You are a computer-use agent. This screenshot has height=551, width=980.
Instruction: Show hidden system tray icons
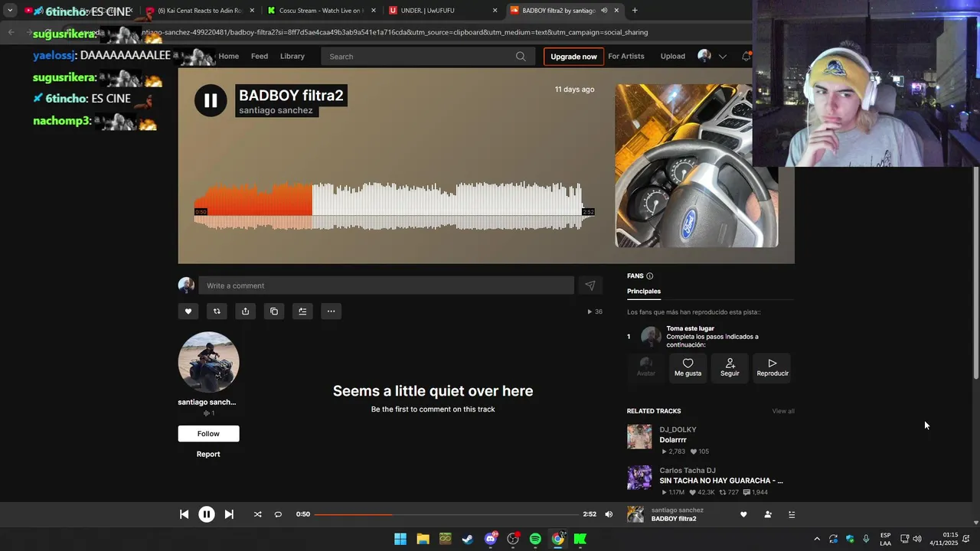coord(816,539)
